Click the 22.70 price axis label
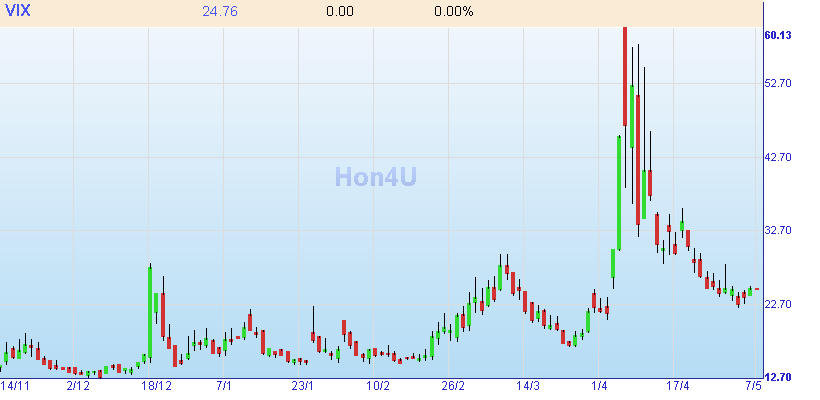 778,304
